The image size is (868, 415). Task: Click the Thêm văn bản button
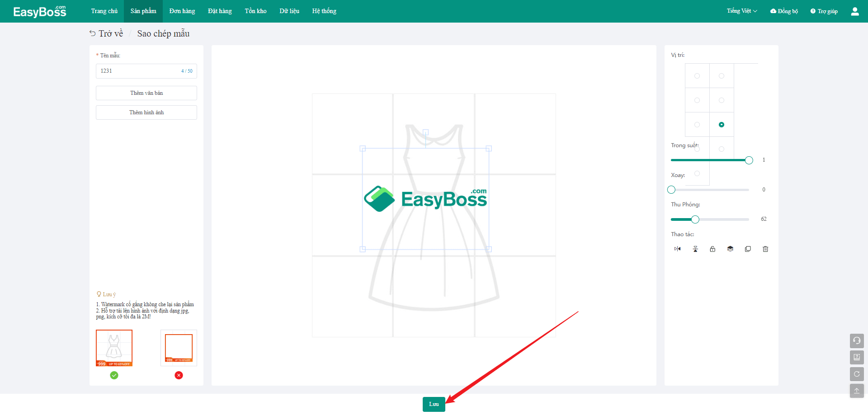(x=146, y=93)
